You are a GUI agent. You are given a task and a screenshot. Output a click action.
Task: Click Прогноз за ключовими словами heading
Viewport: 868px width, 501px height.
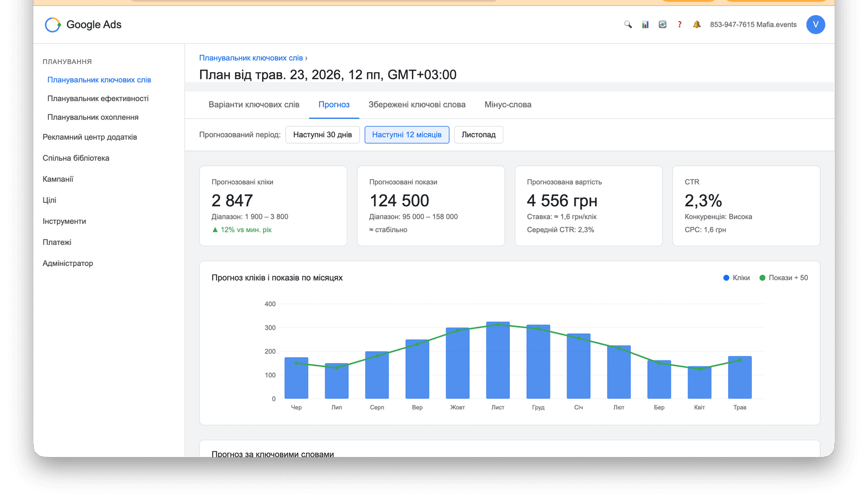click(x=273, y=454)
